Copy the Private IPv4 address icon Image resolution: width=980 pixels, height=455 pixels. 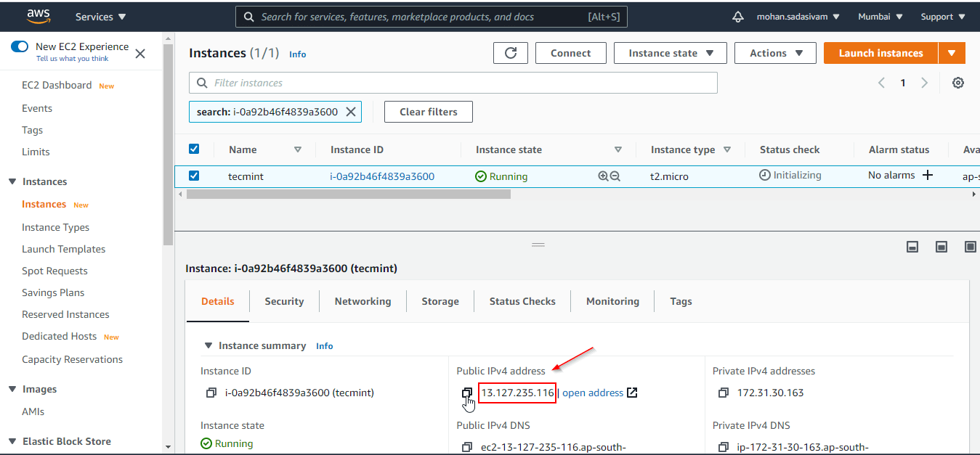pos(723,393)
